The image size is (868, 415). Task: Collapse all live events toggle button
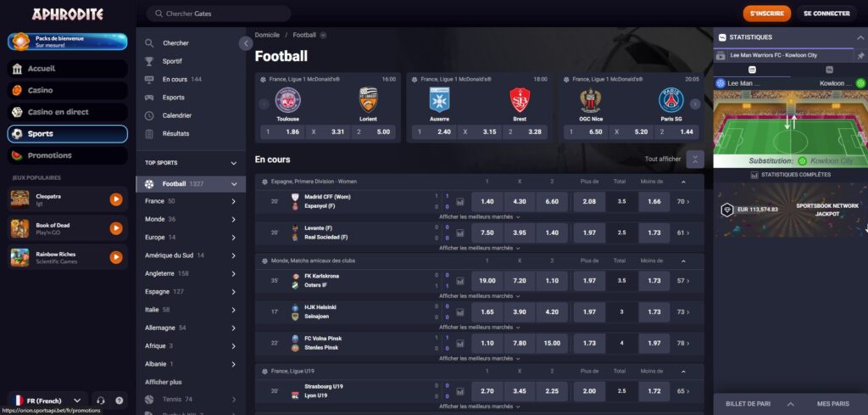(x=695, y=159)
